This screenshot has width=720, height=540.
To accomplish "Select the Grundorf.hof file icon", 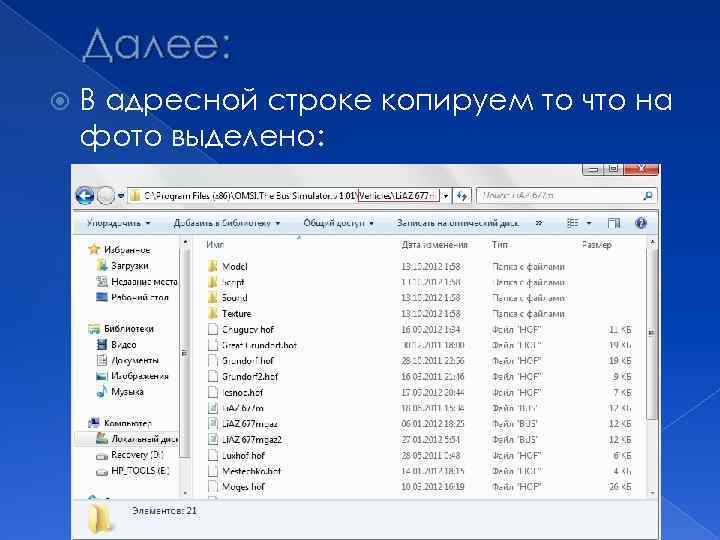I will 213,361.
